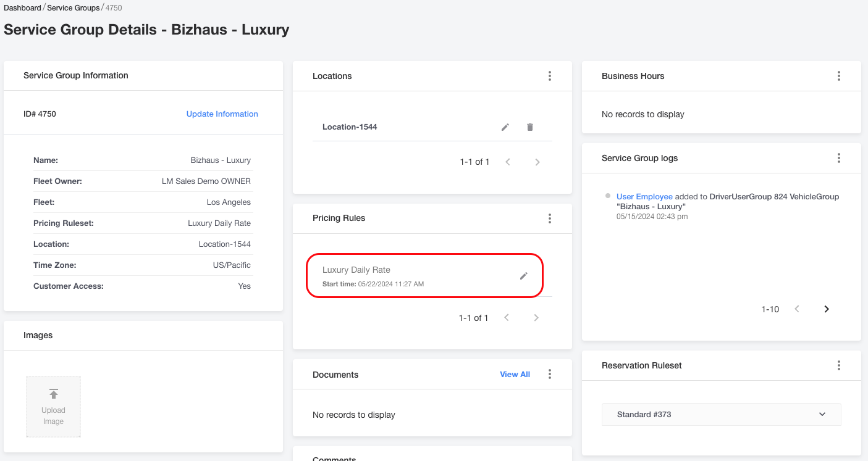Open View All documents link

coord(515,375)
